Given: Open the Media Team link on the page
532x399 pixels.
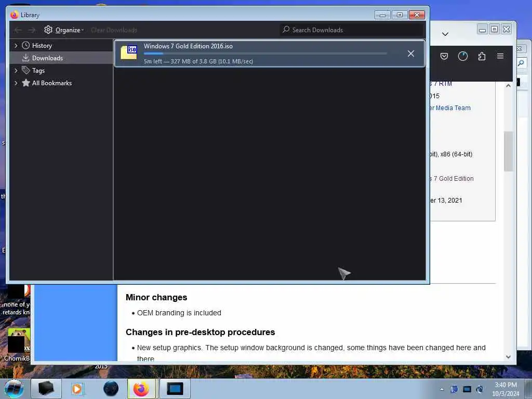Looking at the screenshot, I should 450,108.
